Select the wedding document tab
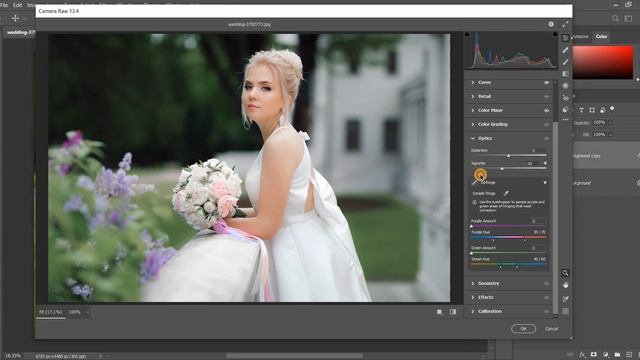This screenshot has width=640, height=360. [20, 32]
